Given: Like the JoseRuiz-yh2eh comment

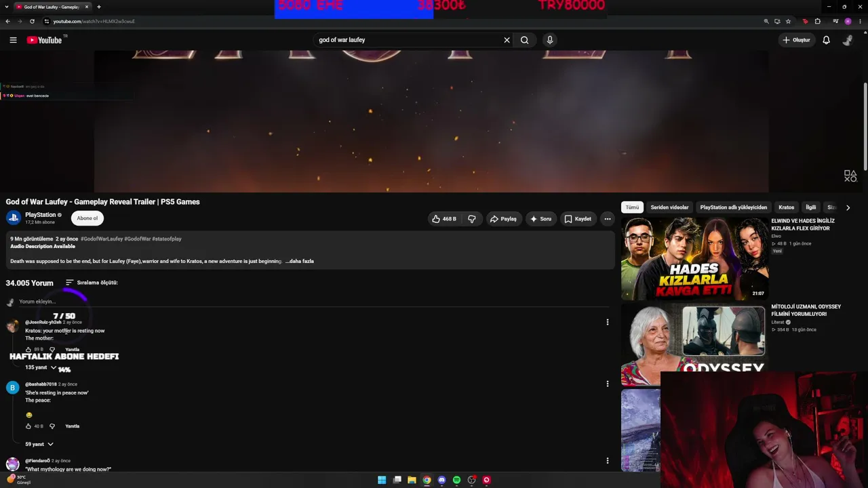Looking at the screenshot, I should coord(28,350).
